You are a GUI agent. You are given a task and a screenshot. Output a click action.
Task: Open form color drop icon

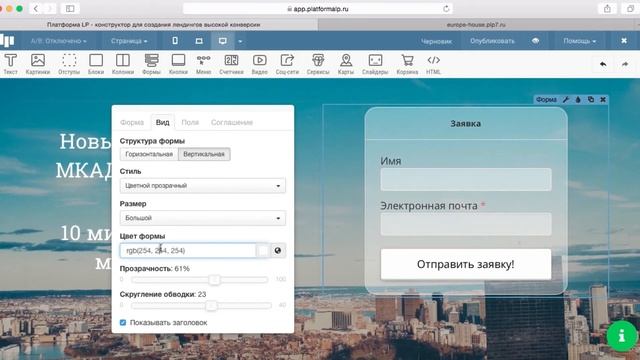point(578,99)
